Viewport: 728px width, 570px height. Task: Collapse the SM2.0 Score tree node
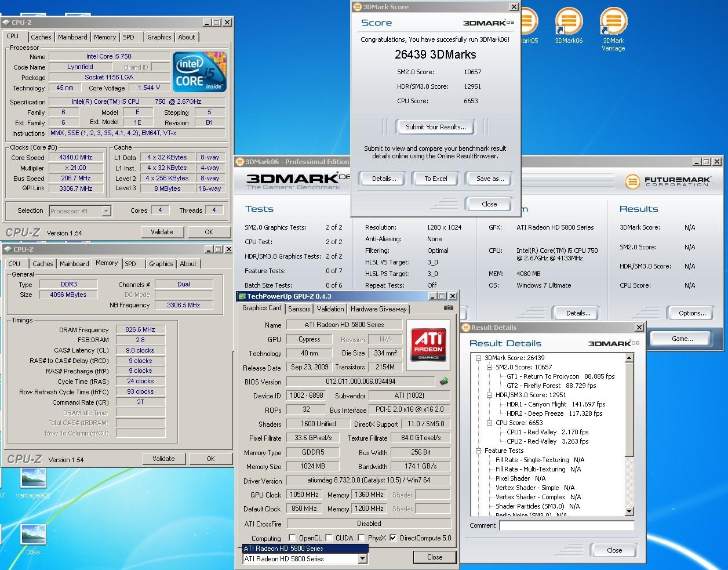(489, 367)
